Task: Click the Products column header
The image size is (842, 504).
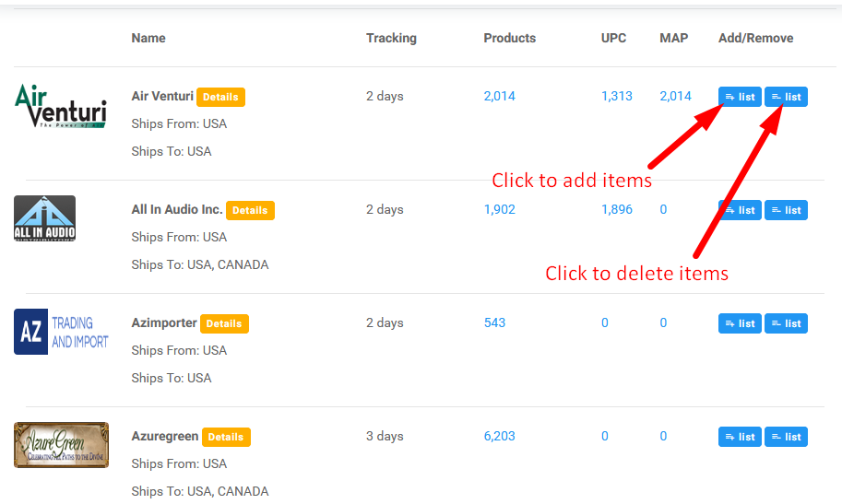Action: [x=510, y=38]
